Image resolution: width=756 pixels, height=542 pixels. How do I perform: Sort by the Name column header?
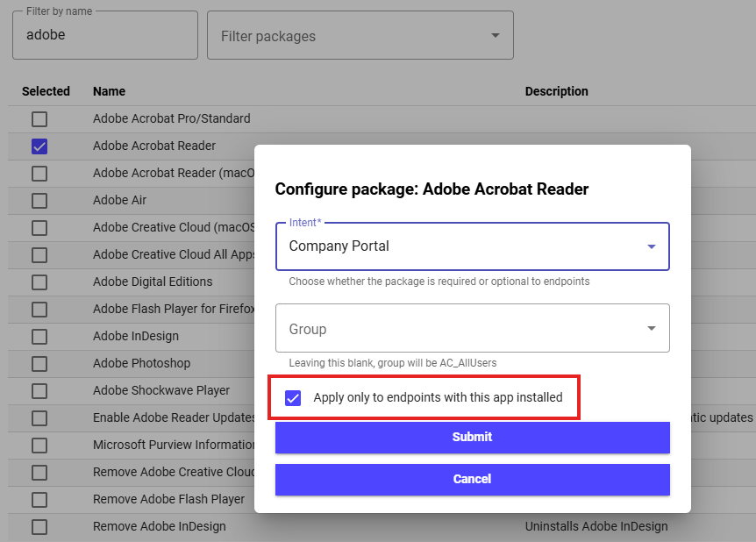(x=109, y=91)
